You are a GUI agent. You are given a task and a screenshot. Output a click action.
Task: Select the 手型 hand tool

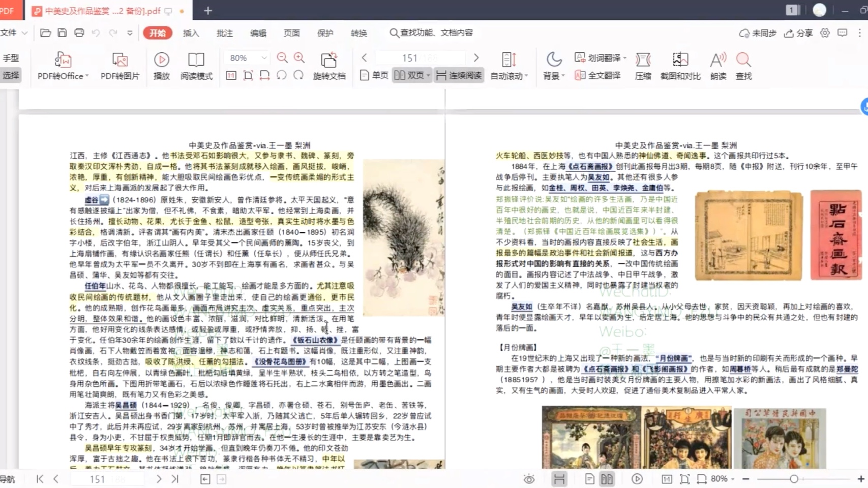tap(11, 58)
